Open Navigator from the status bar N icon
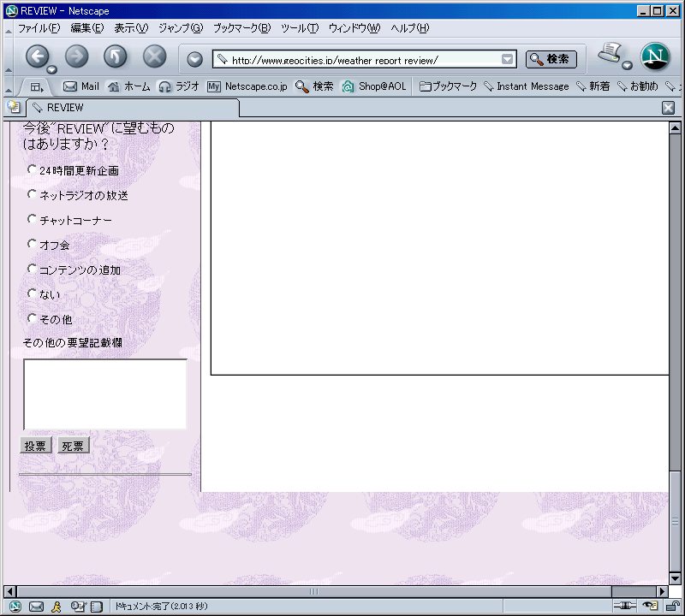Screen dimensions: 685x616 tap(15, 607)
